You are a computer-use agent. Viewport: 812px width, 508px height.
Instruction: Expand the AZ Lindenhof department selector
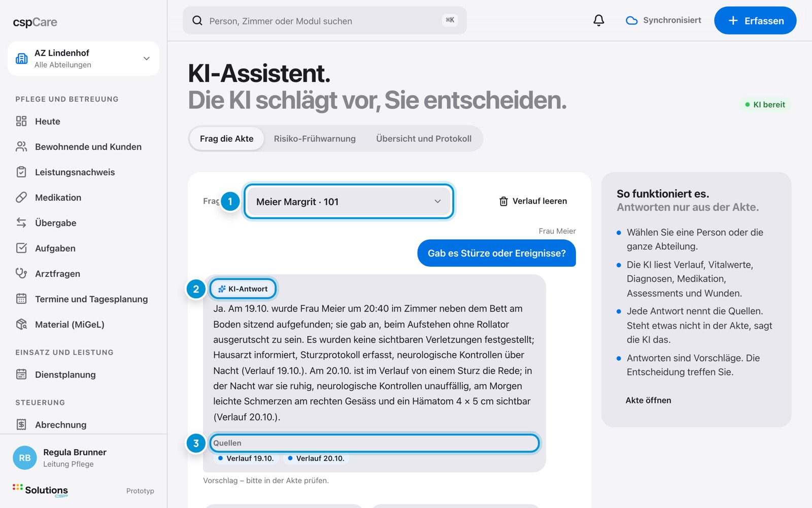(83, 58)
